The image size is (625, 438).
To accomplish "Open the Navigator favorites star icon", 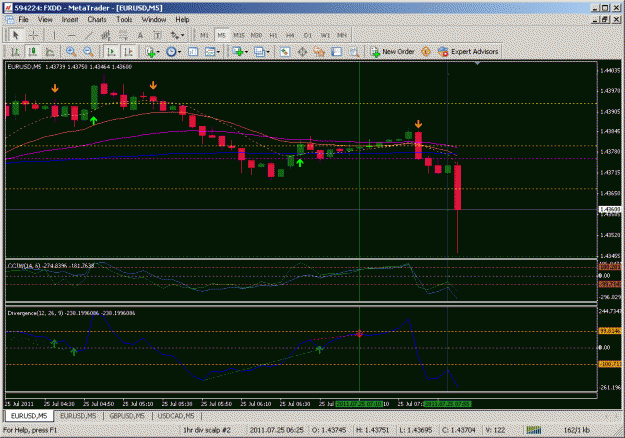I will click(x=319, y=52).
